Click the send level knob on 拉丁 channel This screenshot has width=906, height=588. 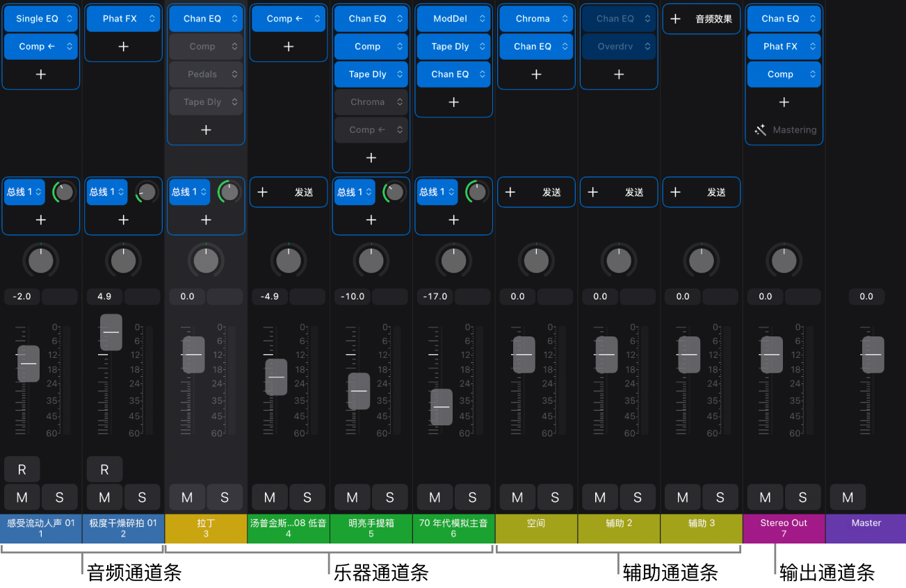(228, 193)
